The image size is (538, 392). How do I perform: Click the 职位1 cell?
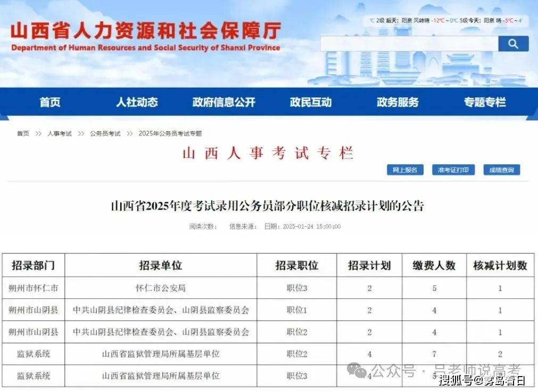point(297,310)
